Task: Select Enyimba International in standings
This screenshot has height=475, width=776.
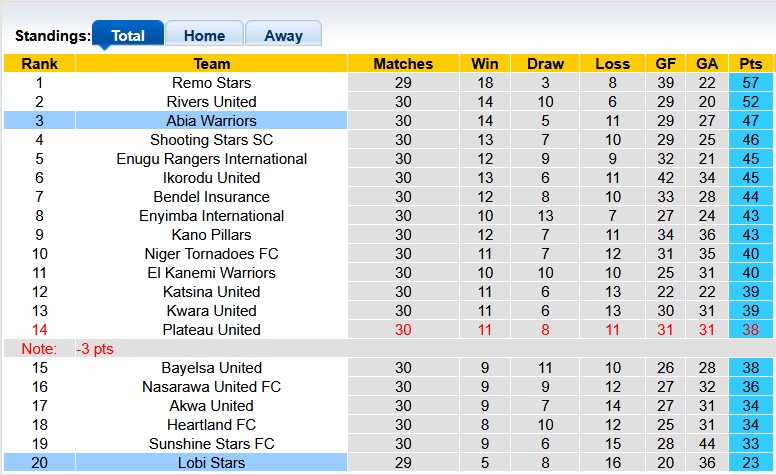Action: click(211, 216)
